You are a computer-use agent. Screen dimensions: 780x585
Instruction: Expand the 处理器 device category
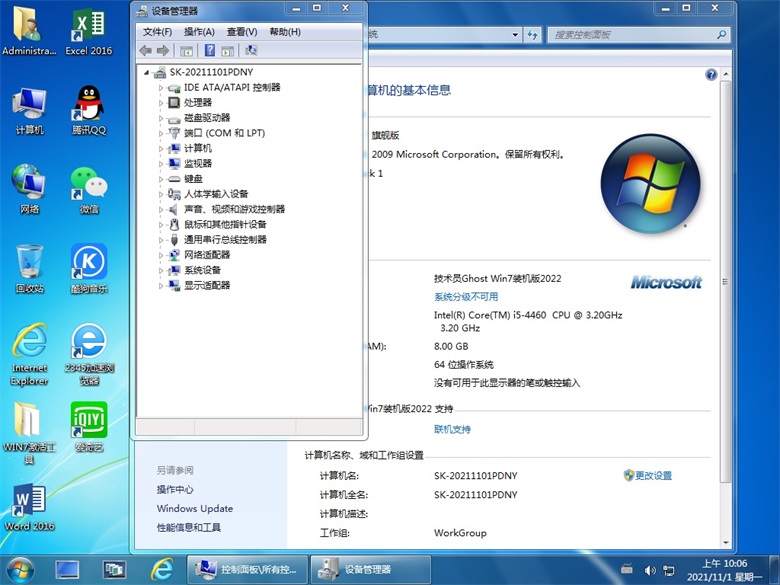point(160,102)
